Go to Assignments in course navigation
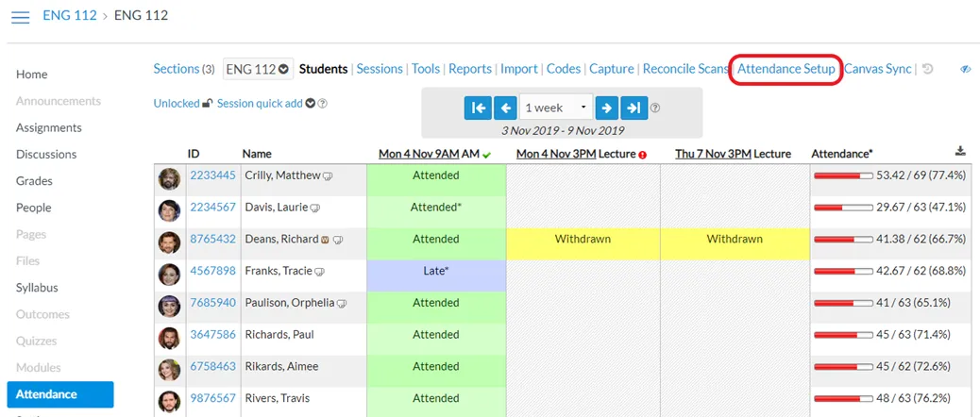 (x=49, y=128)
